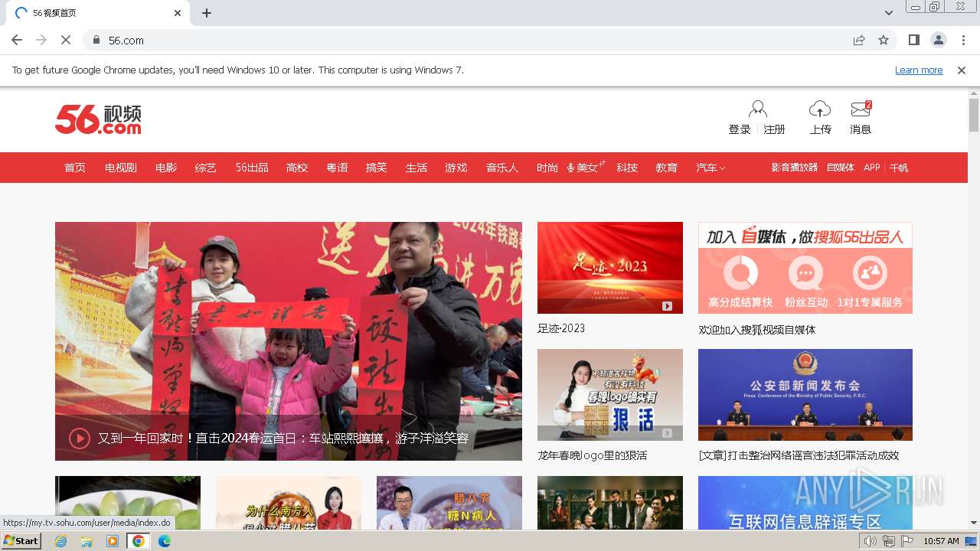
Task: Open the tab search dropdown arrow
Action: pyautogui.click(x=889, y=13)
